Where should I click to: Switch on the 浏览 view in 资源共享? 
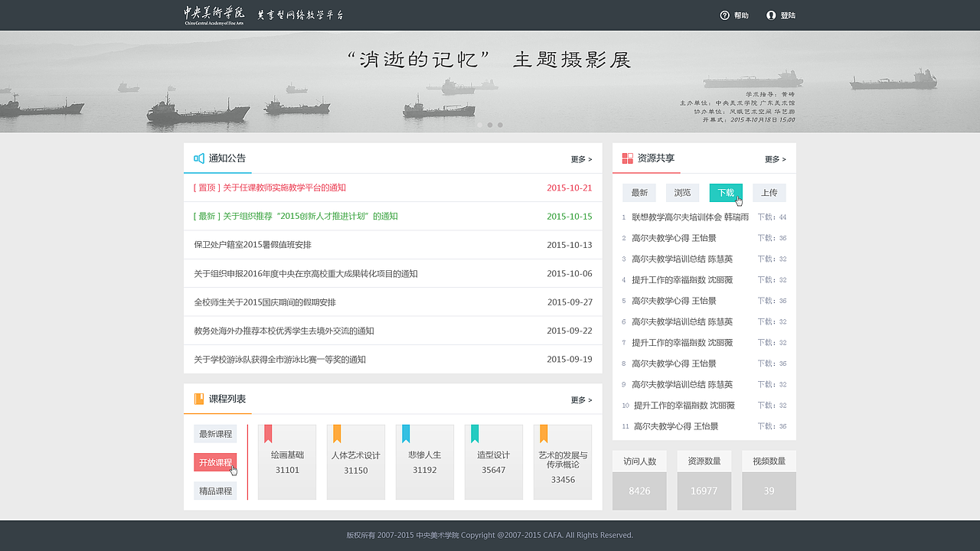point(682,193)
